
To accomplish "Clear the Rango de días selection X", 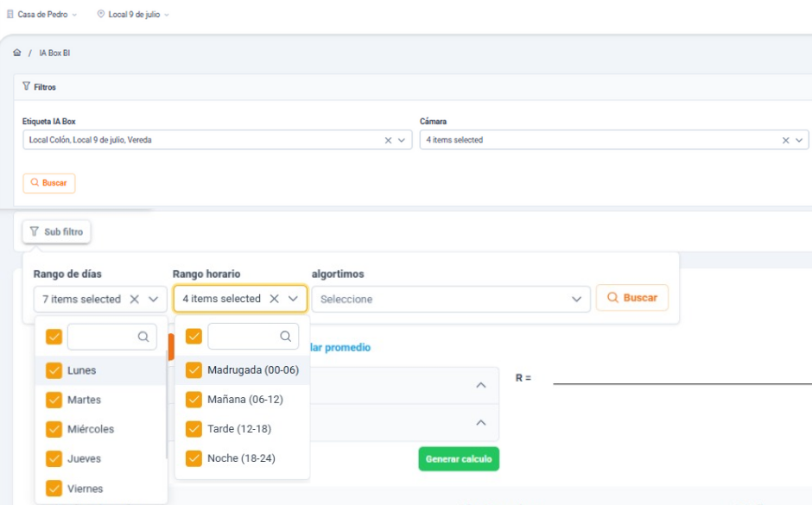I will pyautogui.click(x=134, y=299).
